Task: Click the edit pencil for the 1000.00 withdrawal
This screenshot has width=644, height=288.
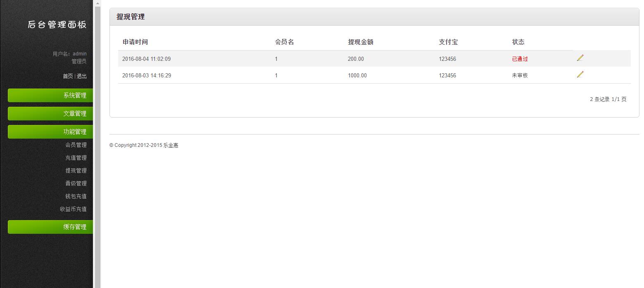Action: (580, 74)
